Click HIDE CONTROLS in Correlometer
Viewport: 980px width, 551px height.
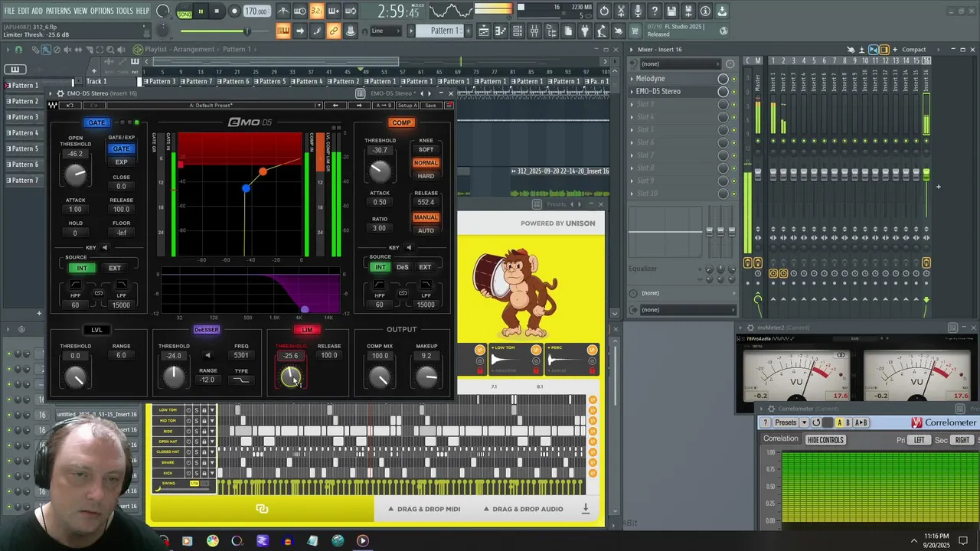tap(825, 440)
